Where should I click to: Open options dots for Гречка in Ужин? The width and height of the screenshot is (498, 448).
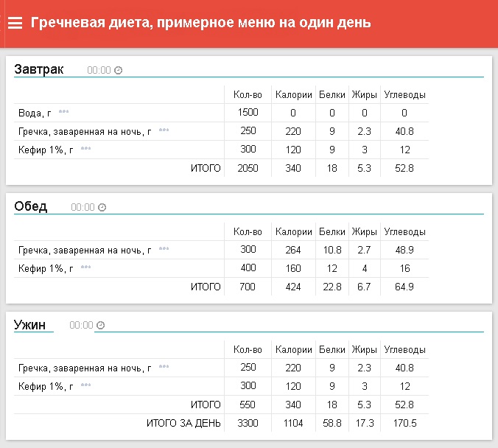pos(164,367)
